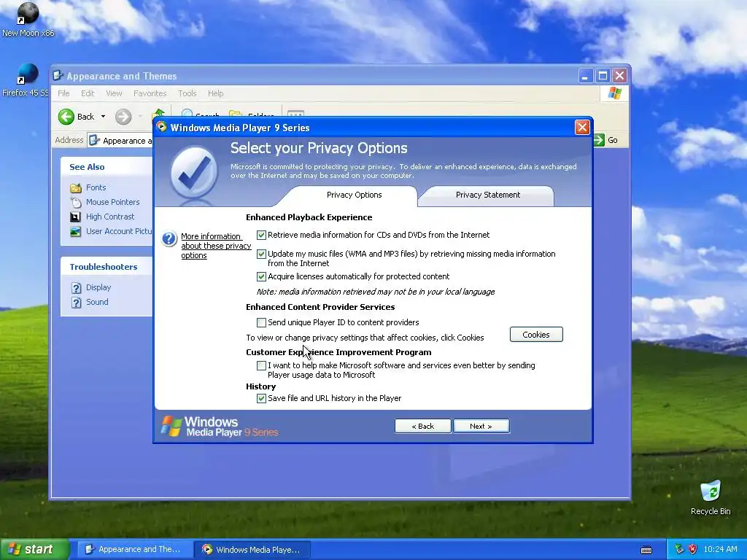The image size is (747, 560).
Task: Click the Cookies button
Action: pyautogui.click(x=536, y=334)
